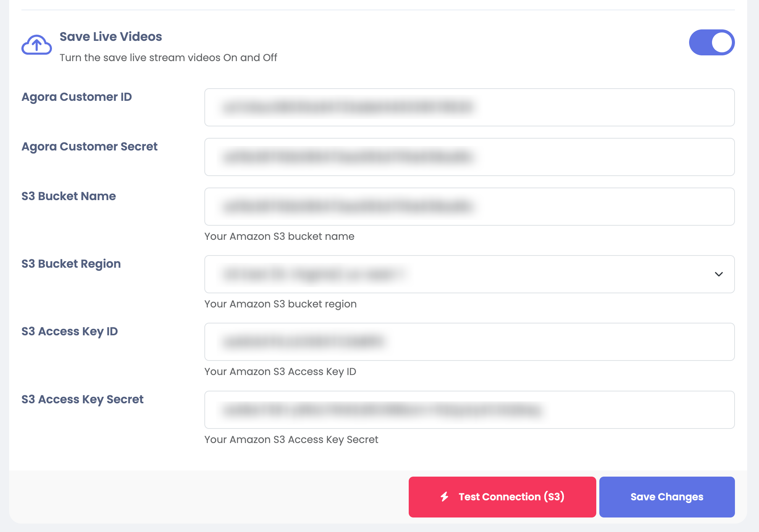Click 'Your Amazon S3 bucket region' helper text
The width and height of the screenshot is (759, 532).
click(280, 304)
